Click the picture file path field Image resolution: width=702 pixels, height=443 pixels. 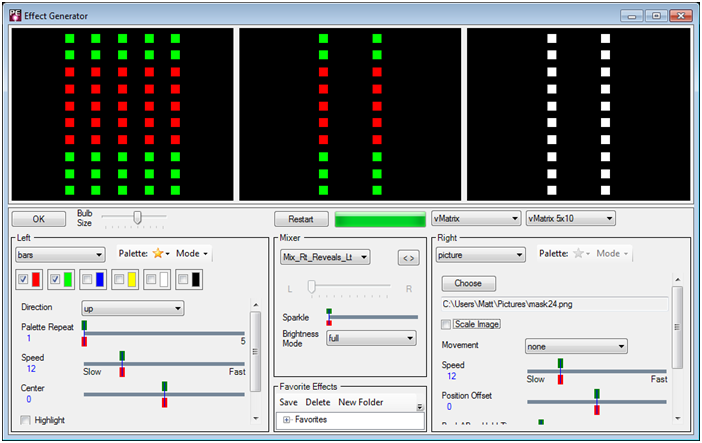553,303
